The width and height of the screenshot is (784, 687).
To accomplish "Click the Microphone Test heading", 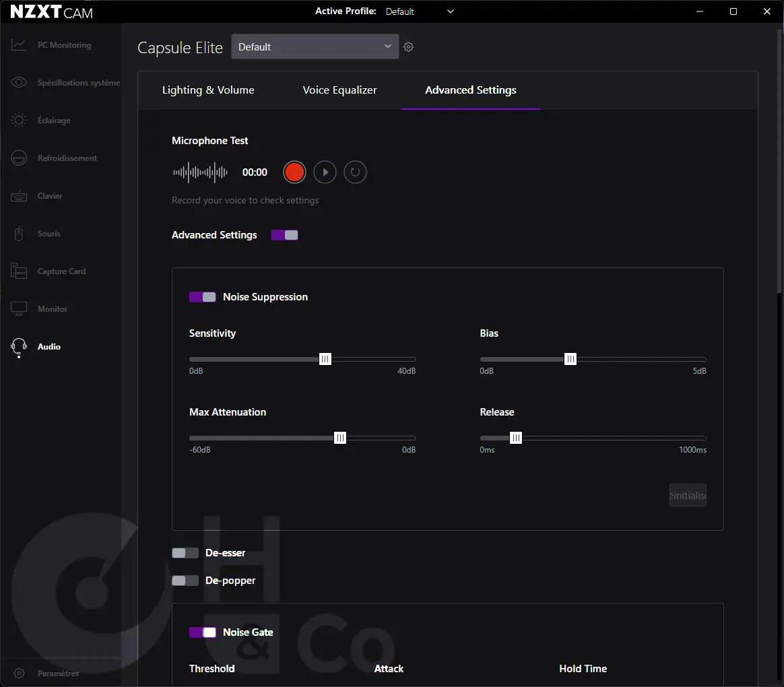I will coord(209,141).
